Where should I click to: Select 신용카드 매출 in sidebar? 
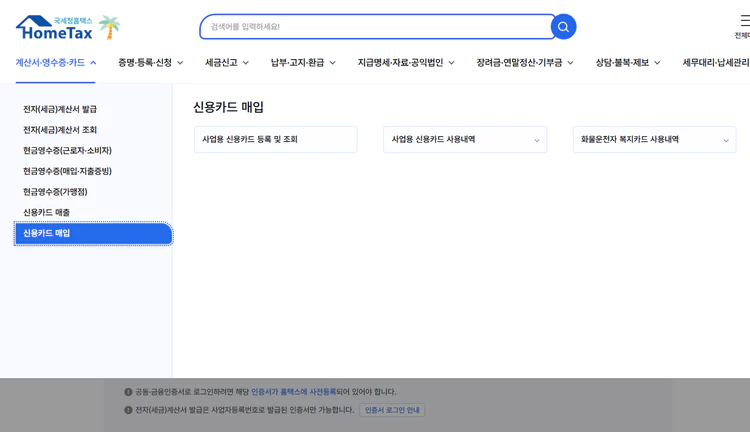click(x=46, y=212)
